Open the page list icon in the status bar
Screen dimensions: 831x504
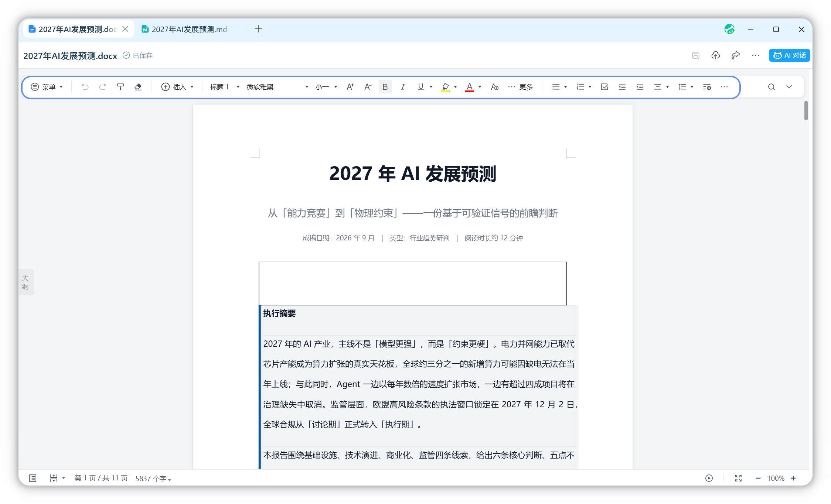[x=33, y=478]
